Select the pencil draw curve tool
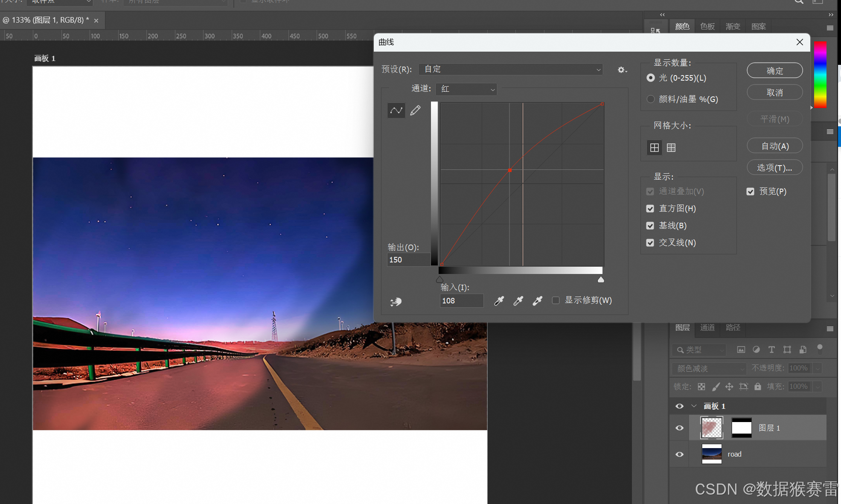This screenshot has height=504, width=841. coord(415,111)
